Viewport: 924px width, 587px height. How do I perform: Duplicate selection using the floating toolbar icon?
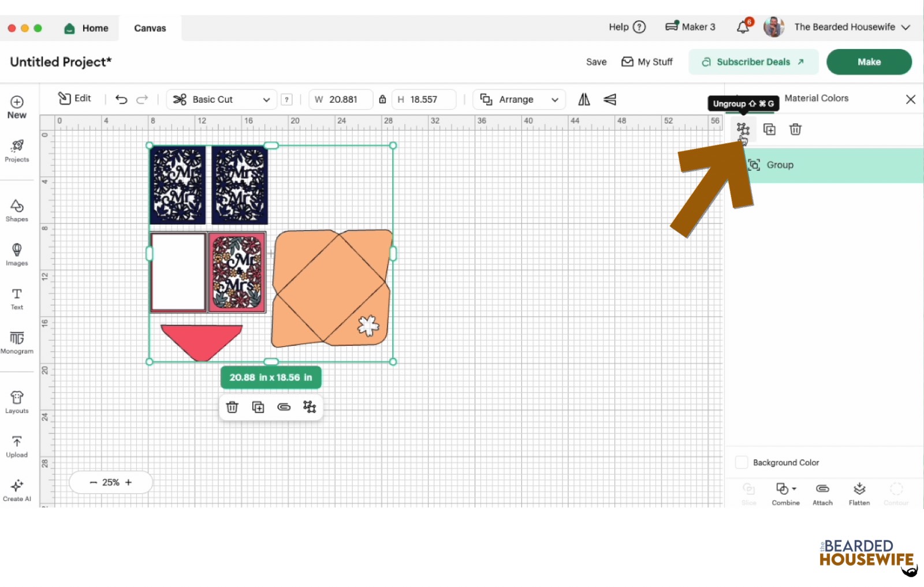click(x=258, y=406)
